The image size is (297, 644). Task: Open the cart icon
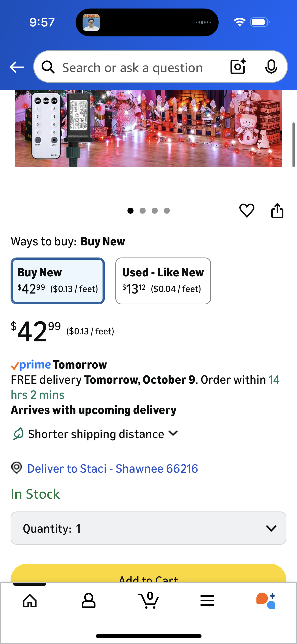point(149,600)
